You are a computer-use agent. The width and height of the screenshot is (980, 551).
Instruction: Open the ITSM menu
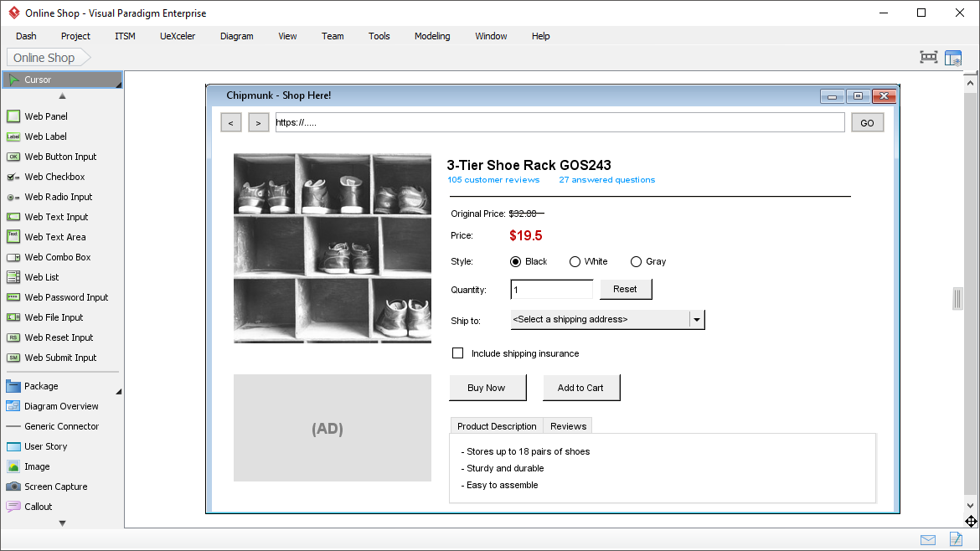pos(125,36)
